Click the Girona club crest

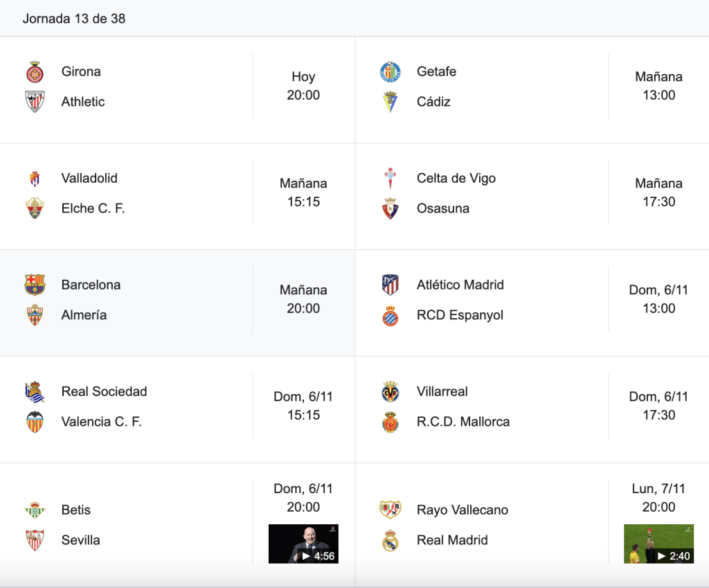tap(35, 72)
